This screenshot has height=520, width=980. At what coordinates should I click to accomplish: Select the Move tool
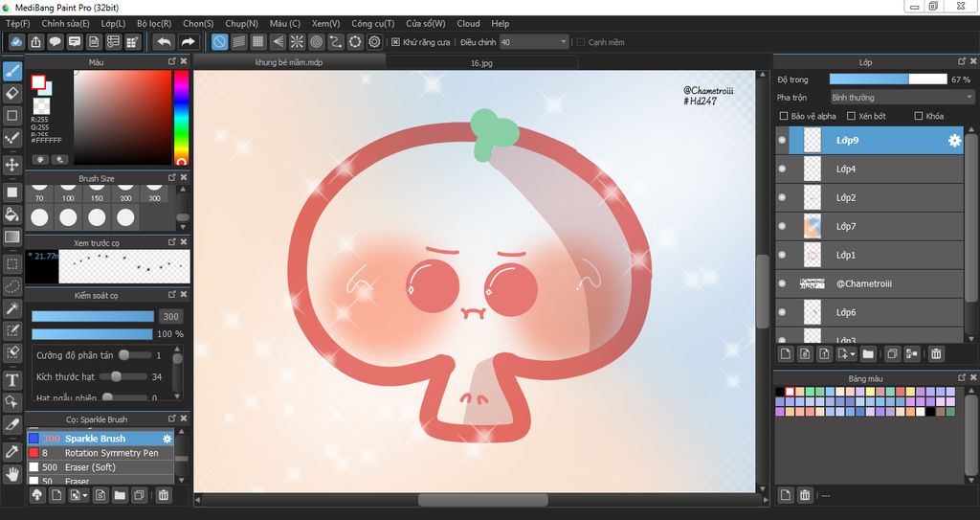click(x=11, y=165)
